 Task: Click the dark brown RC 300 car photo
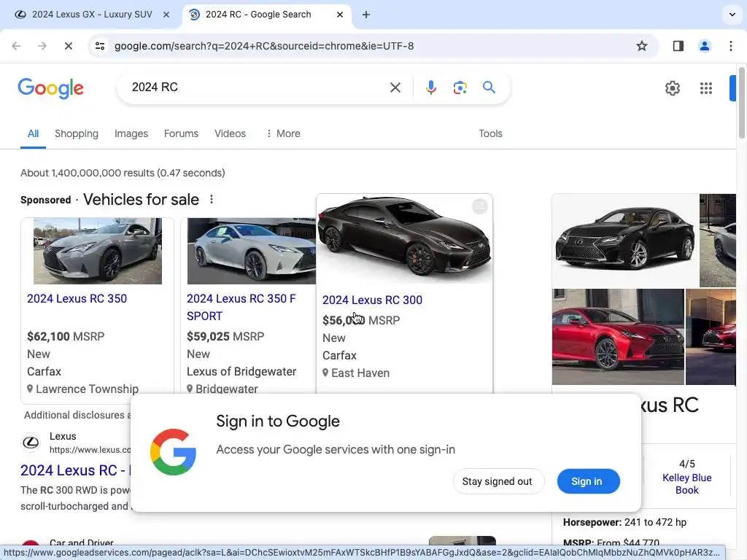(x=404, y=238)
